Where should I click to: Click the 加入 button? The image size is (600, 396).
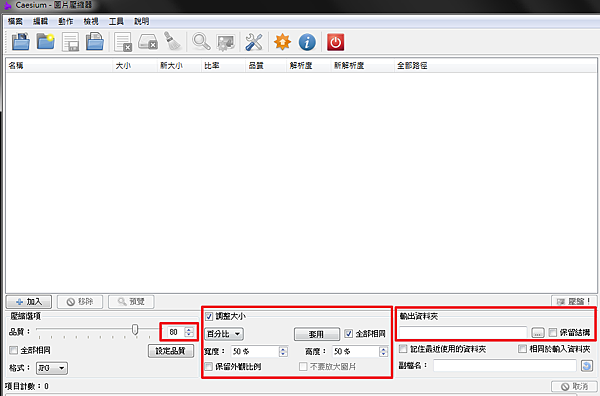coord(29,301)
